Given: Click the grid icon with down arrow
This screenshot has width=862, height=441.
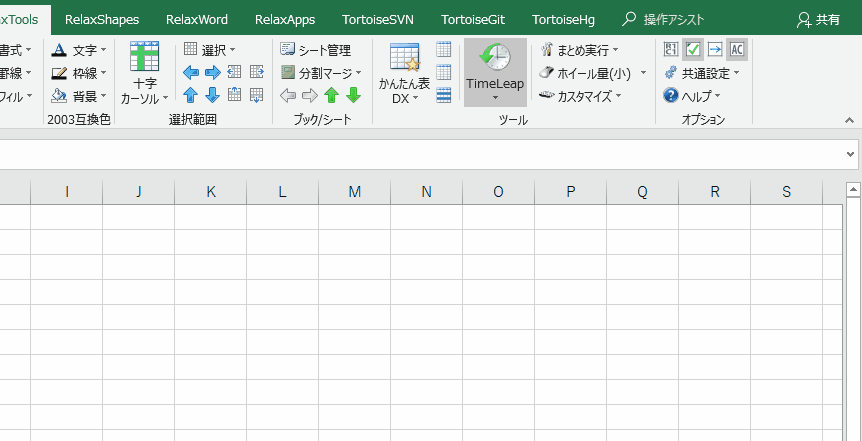Looking at the screenshot, I should [x=257, y=95].
